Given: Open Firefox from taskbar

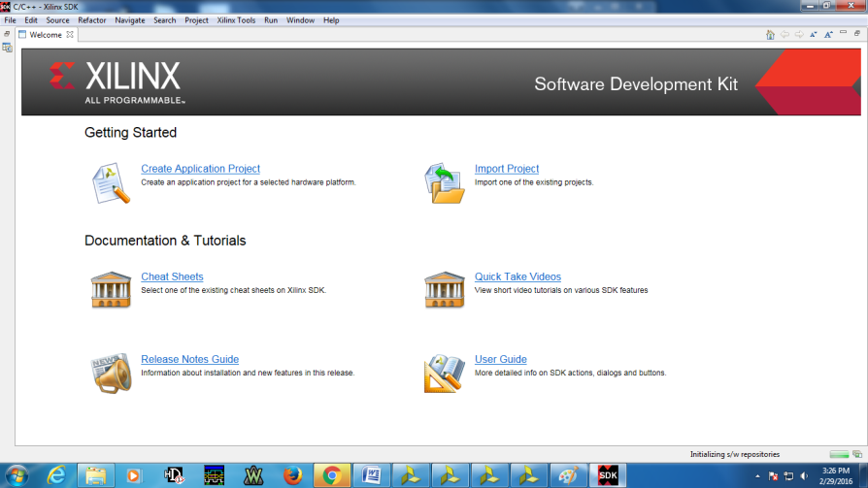Looking at the screenshot, I should pyautogui.click(x=293, y=475).
